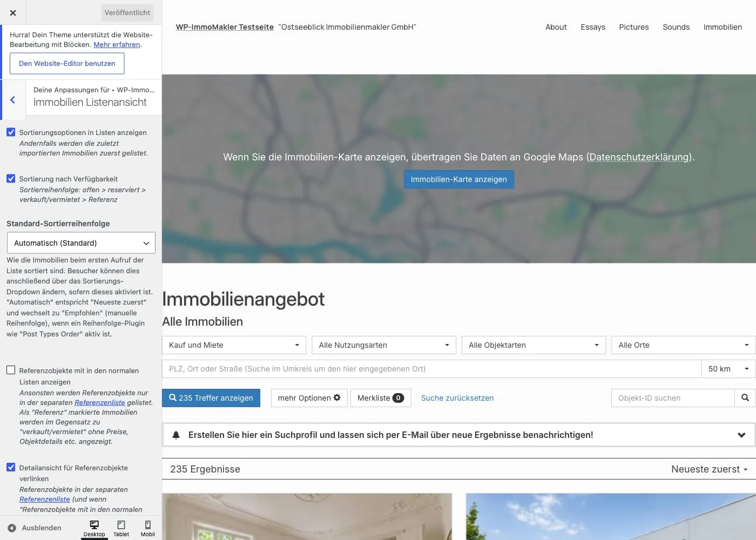Open the second property listing image on the right
The height and width of the screenshot is (540, 756).
point(611,516)
